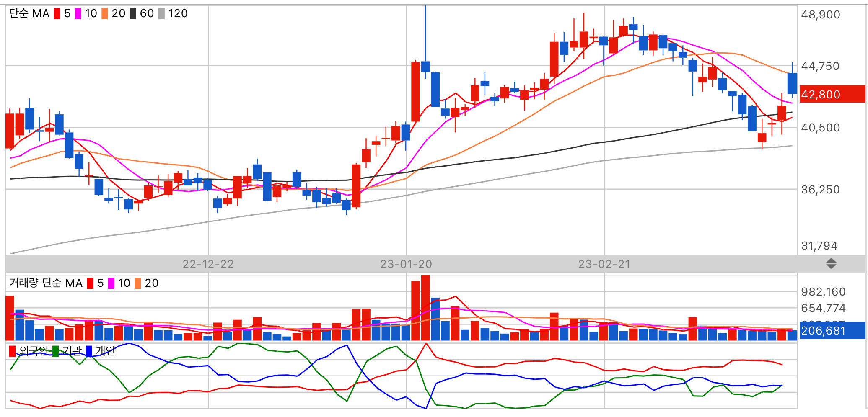868x417 pixels.
Task: Click the blue 개인 legend swatch
Action: (89, 351)
